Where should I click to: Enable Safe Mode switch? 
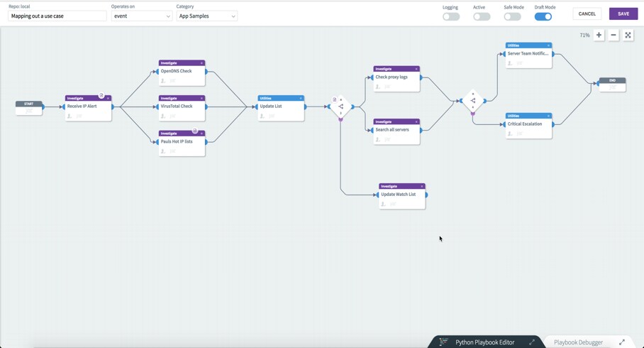point(513,17)
